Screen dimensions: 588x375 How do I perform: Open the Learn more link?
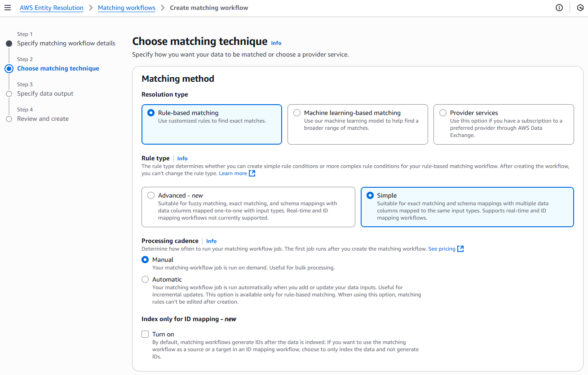pos(233,173)
